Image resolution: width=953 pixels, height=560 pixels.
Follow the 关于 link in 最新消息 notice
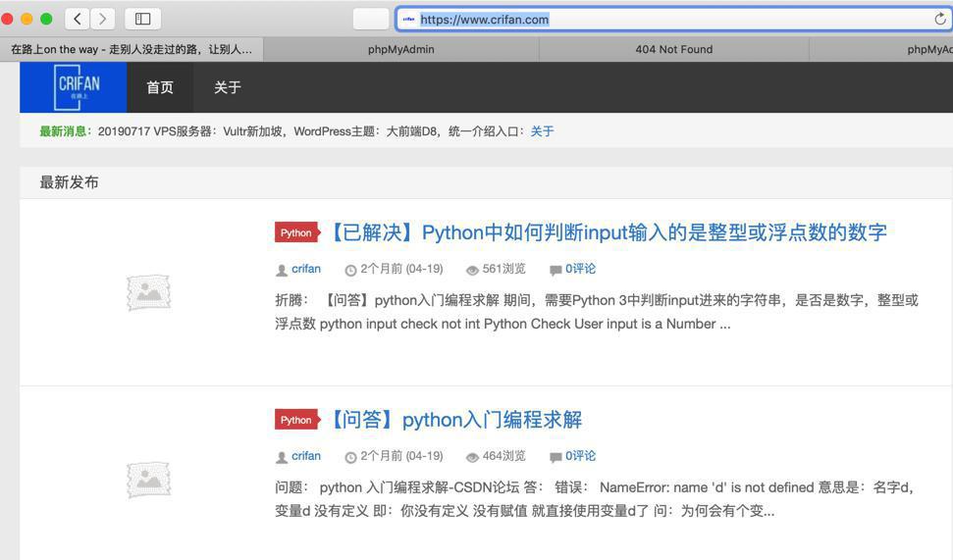(542, 131)
